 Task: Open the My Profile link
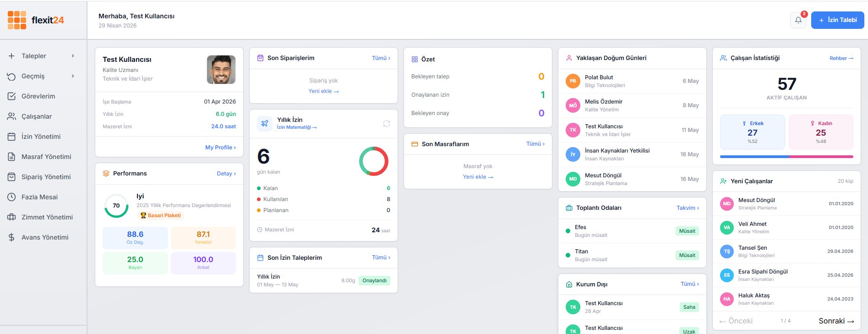pyautogui.click(x=220, y=148)
